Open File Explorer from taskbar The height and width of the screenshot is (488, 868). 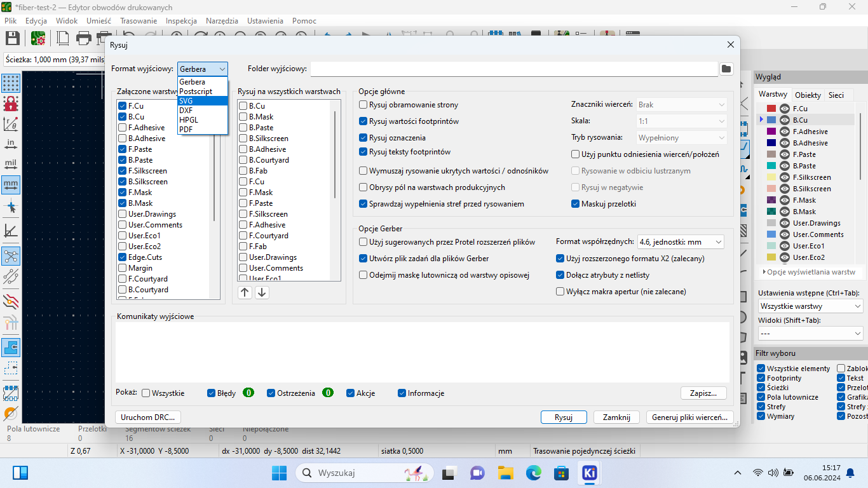pos(505,473)
